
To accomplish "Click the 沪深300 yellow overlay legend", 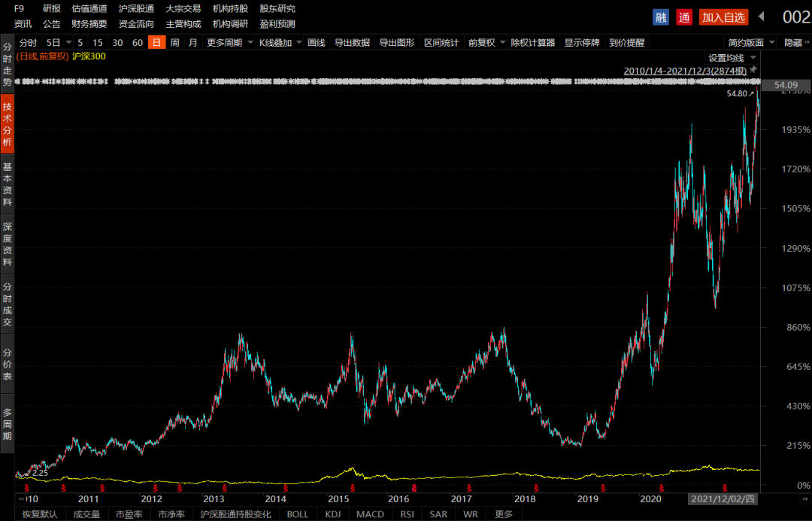I will tap(89, 56).
